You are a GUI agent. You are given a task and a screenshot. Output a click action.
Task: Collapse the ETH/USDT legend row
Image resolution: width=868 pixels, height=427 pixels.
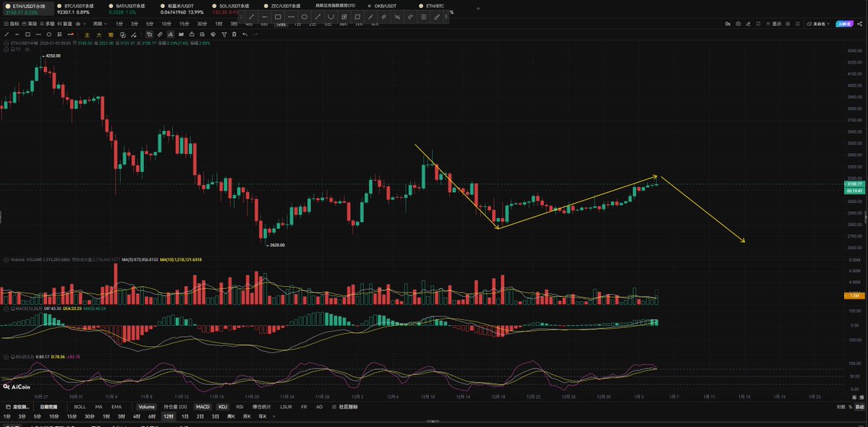[x=6, y=43]
